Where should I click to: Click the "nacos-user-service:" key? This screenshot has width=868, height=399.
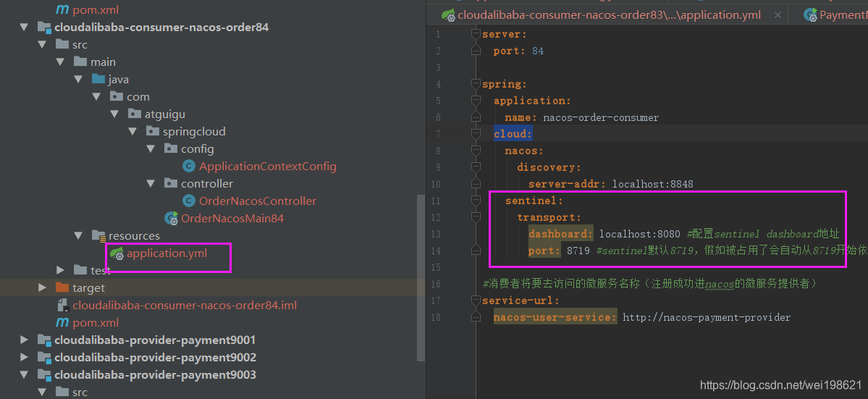[x=555, y=318]
